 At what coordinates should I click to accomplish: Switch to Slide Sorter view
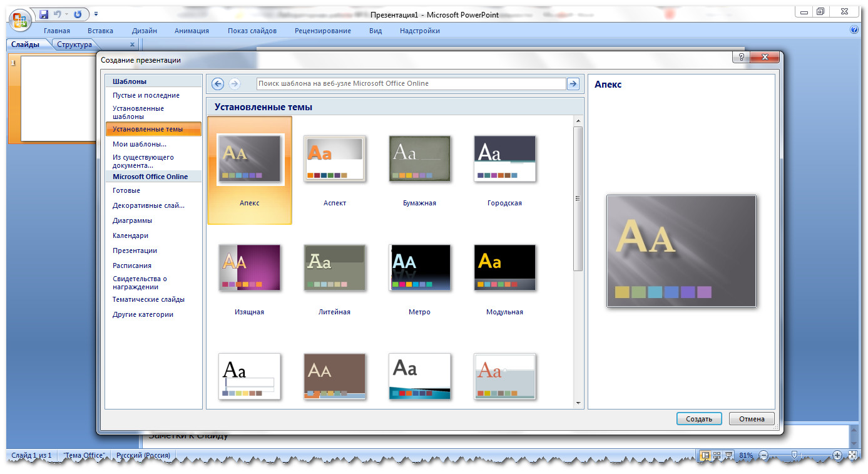pos(717,455)
